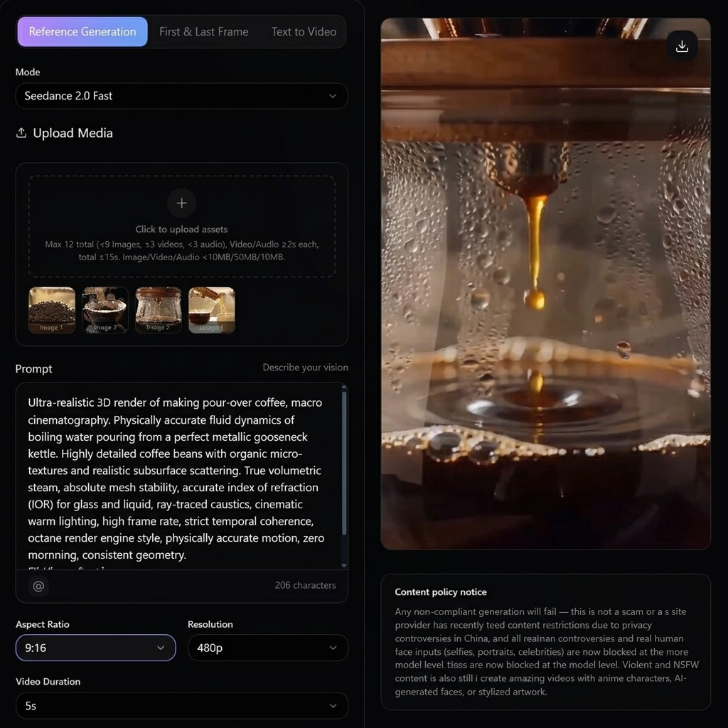This screenshot has height=728, width=728.
Task: Open the Video Duration dropdown set to 5s
Action: (181, 706)
